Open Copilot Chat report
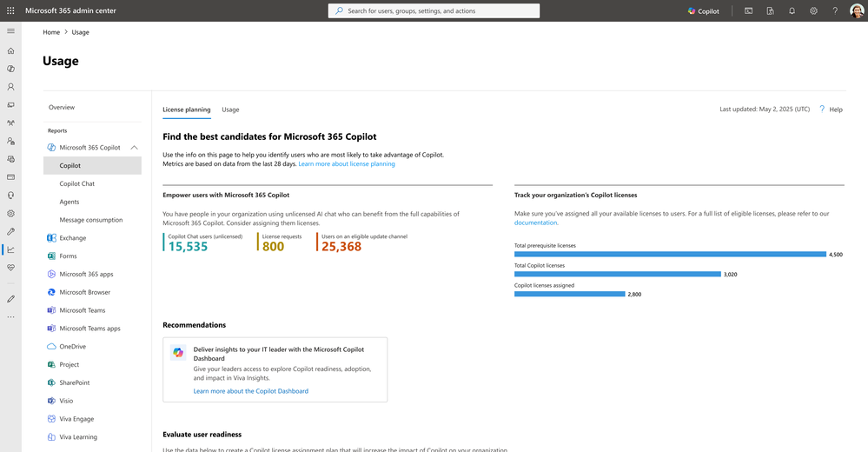Image resolution: width=868 pixels, height=452 pixels. (76, 183)
